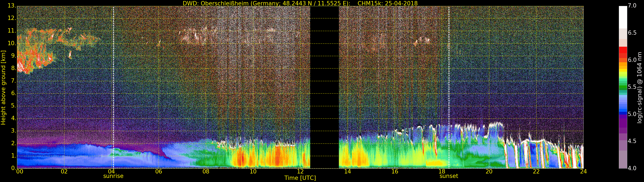This screenshot has height=182, width=644.
Task: Select the '10' tick on the time axis
Action: click(x=253, y=171)
